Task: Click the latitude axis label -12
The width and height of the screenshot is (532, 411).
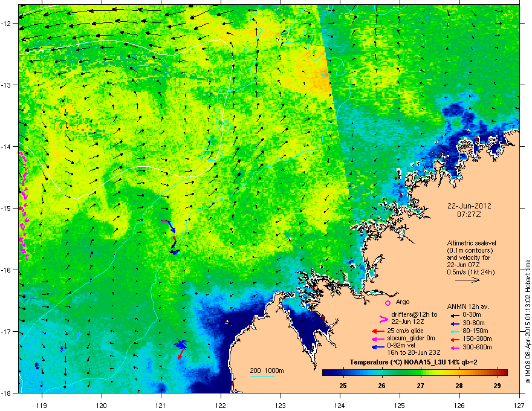Action: (x=7, y=24)
